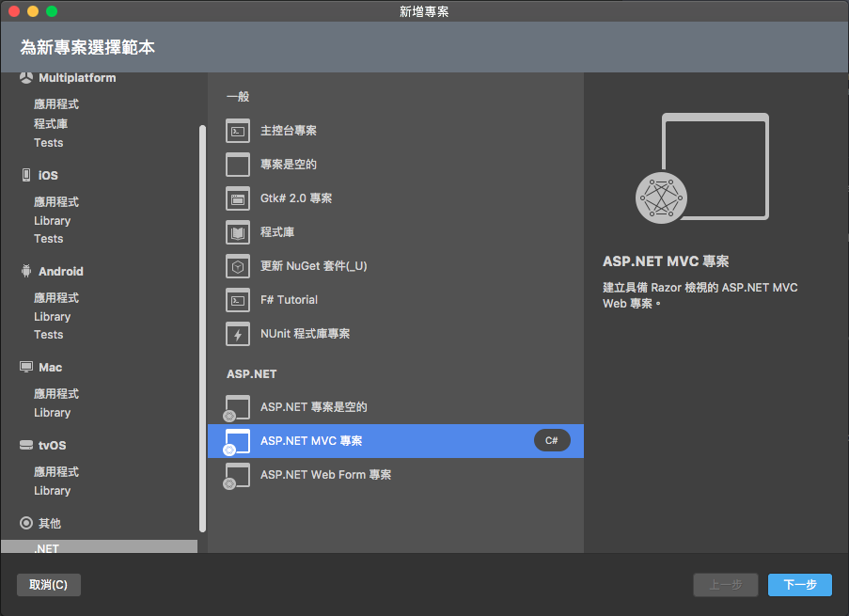Open the C# language selector
Image resolution: width=849 pixels, height=616 pixels.
[x=552, y=440]
